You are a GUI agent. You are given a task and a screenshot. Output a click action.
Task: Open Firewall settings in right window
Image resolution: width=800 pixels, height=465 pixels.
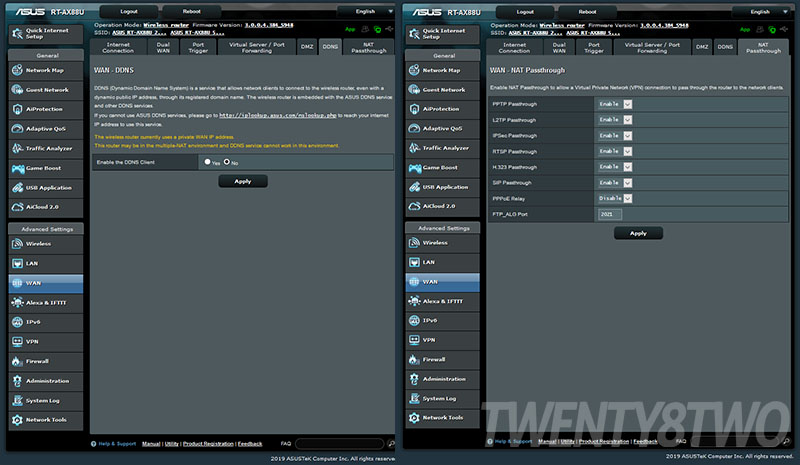[x=442, y=359]
